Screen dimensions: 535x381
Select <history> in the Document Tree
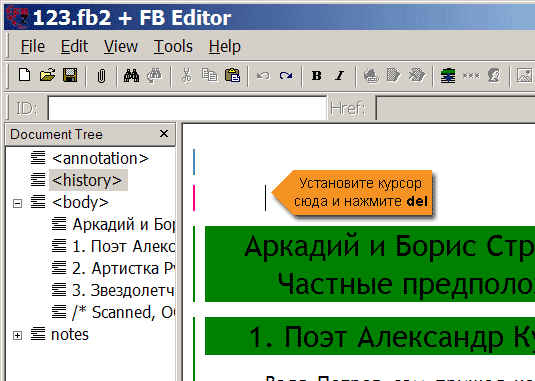[x=87, y=180]
